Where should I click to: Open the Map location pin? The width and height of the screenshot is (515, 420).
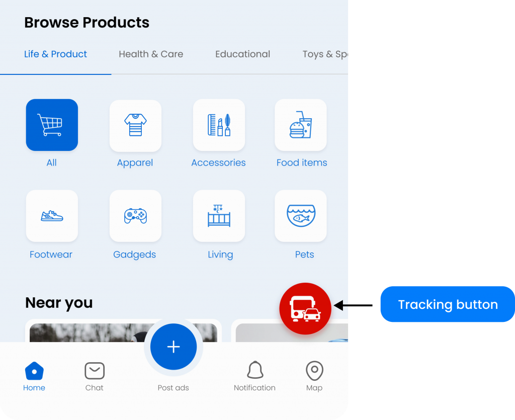(x=314, y=377)
